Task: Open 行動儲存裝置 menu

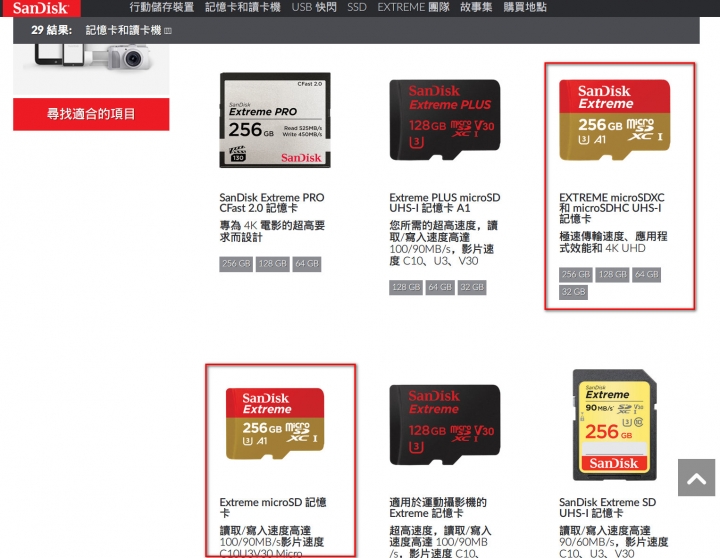Action: click(162, 7)
